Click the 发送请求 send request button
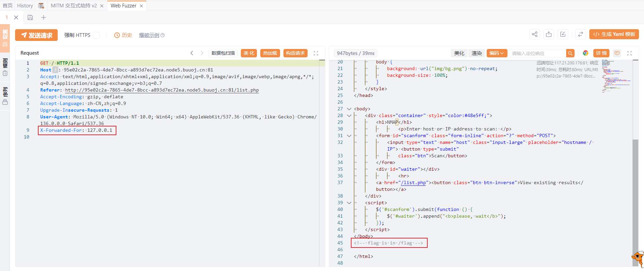The image size is (644, 271). click(36, 35)
